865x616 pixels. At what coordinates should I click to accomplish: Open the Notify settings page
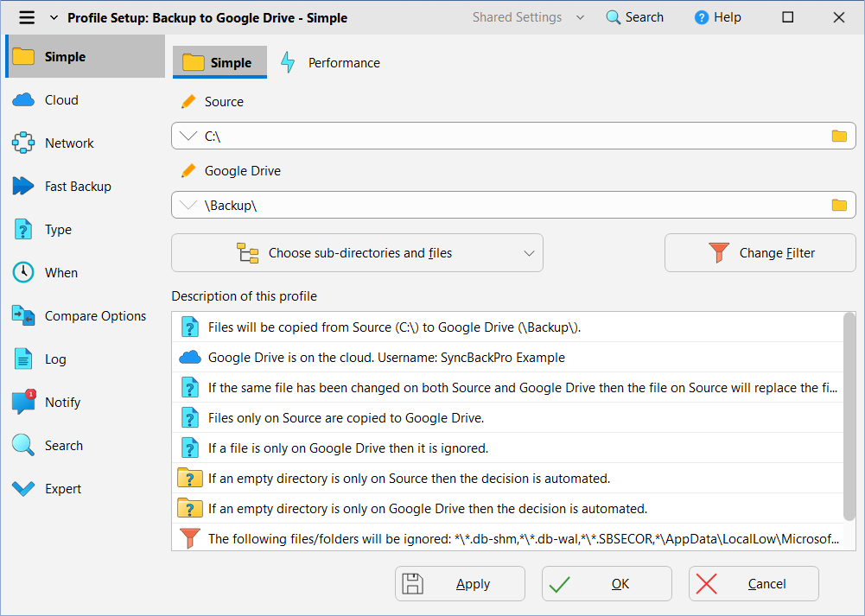86,402
